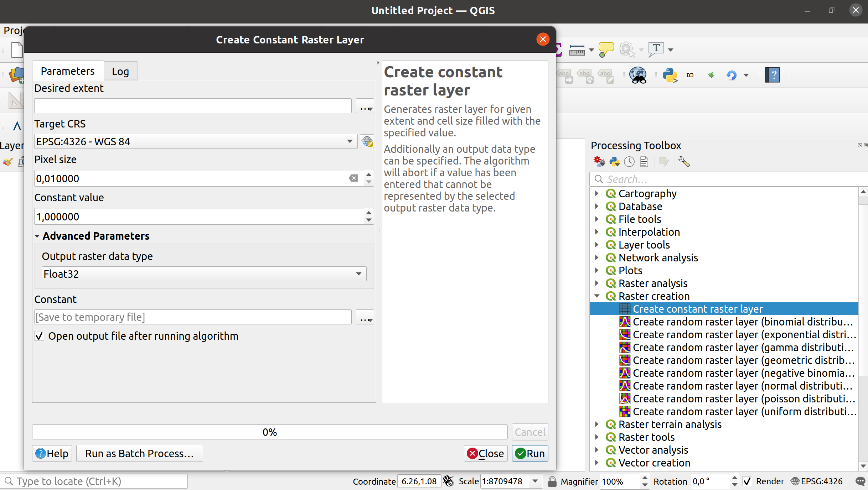
Task: Switch to the Log tab
Action: [x=120, y=72]
